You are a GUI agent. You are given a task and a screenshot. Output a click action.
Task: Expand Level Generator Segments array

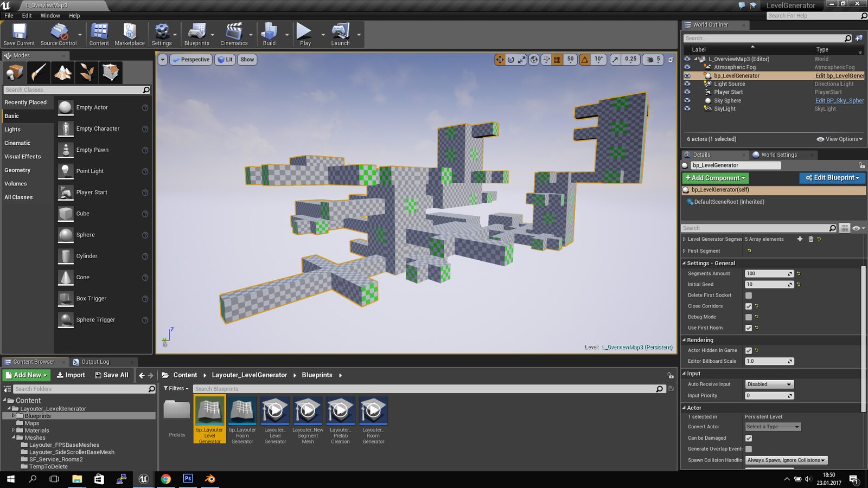click(x=684, y=239)
